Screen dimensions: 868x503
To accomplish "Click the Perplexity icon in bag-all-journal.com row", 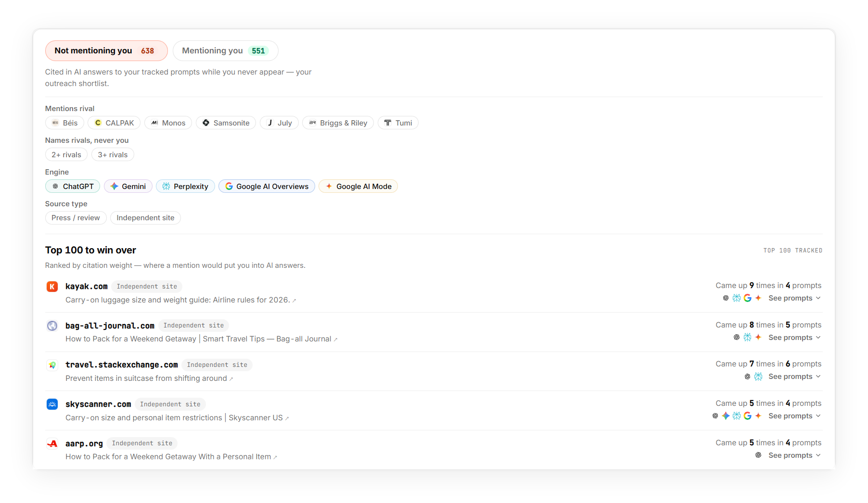I will click(x=747, y=338).
